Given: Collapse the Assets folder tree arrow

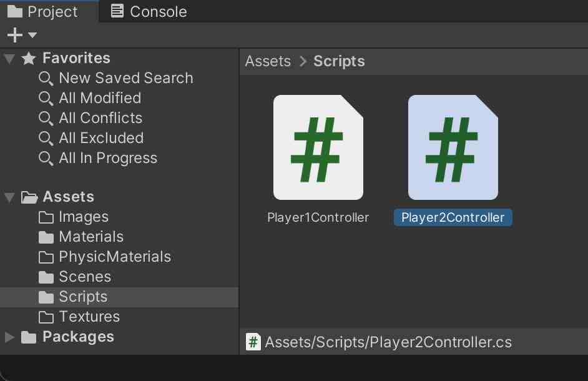Looking at the screenshot, I should tap(9, 197).
